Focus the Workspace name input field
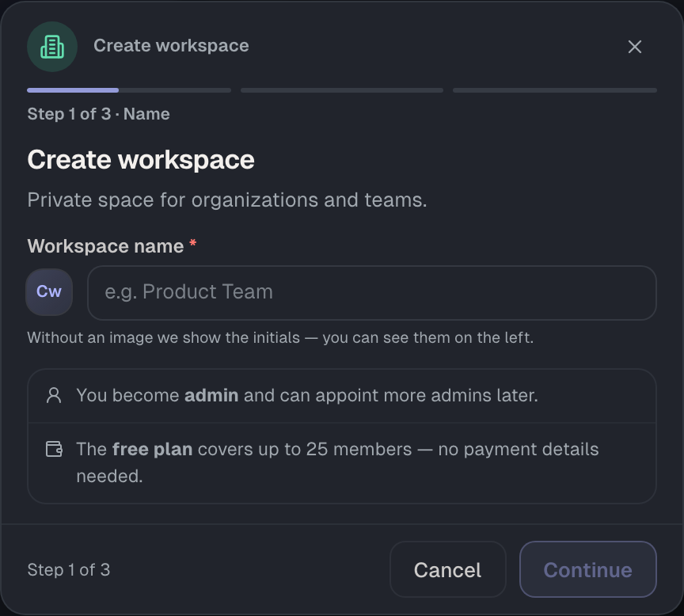 tap(372, 293)
